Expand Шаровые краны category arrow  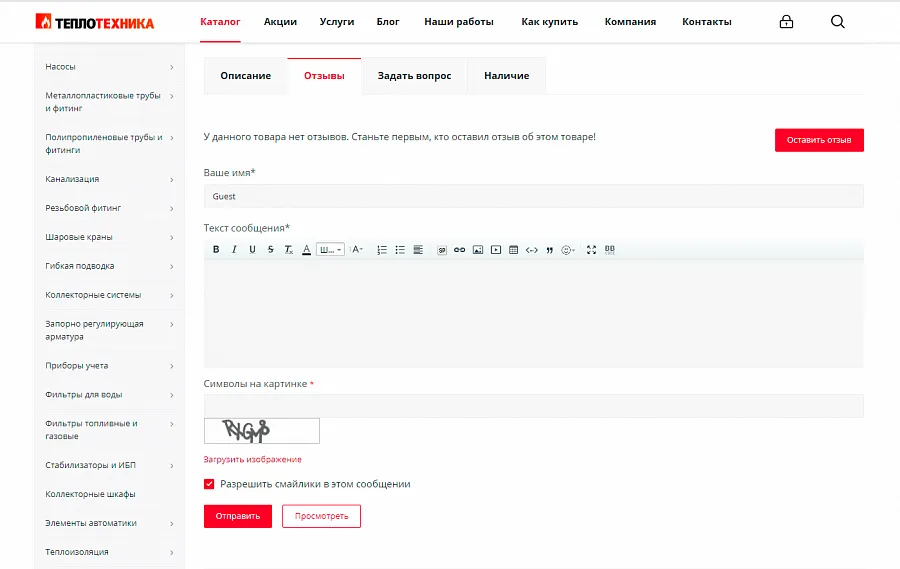tap(172, 237)
